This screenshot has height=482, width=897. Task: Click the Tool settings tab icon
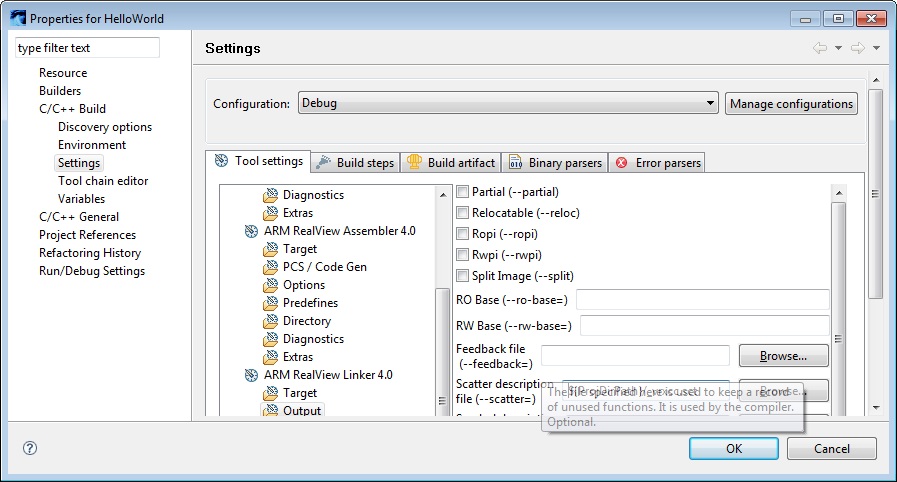(x=221, y=161)
